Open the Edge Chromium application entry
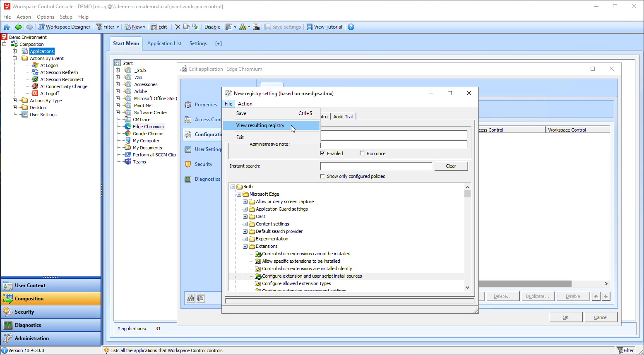 click(148, 127)
